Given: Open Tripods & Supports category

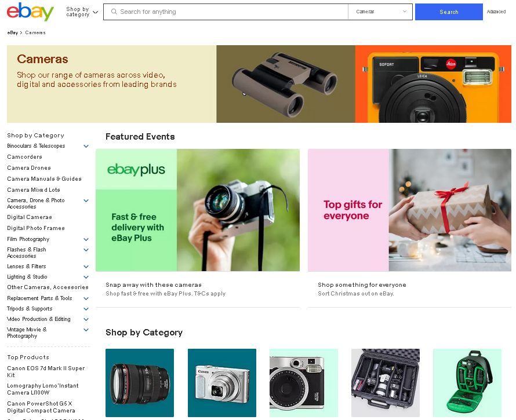Looking at the screenshot, I should pos(30,309).
